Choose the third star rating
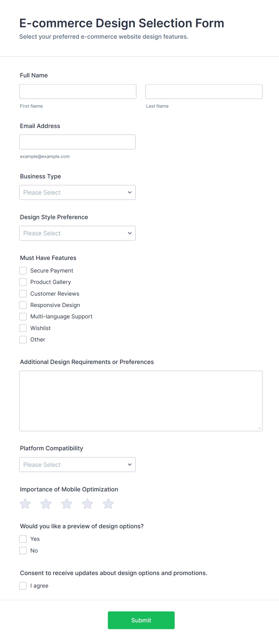Screen dimensions: 279x644 (67, 504)
